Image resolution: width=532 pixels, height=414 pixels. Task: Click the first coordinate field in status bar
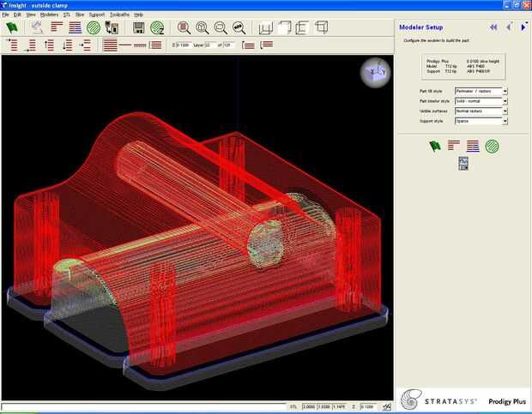click(309, 406)
